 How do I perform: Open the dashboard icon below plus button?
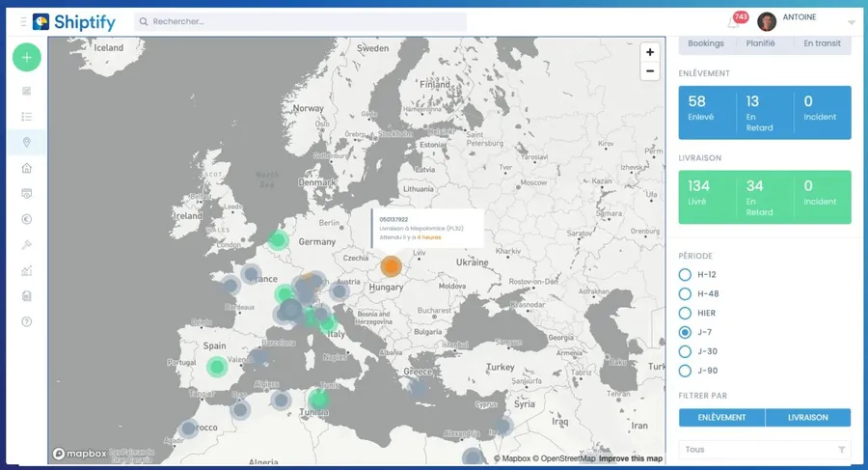click(27, 91)
